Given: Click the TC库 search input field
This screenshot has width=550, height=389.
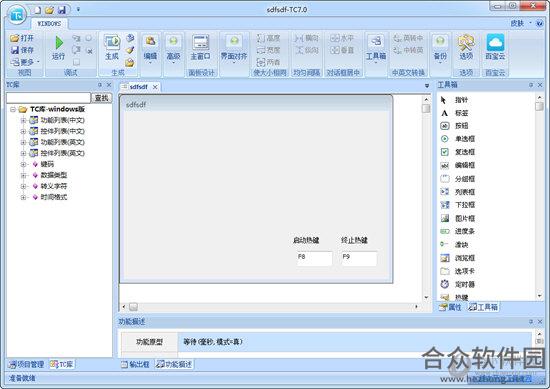Looking at the screenshot, I should (x=48, y=98).
